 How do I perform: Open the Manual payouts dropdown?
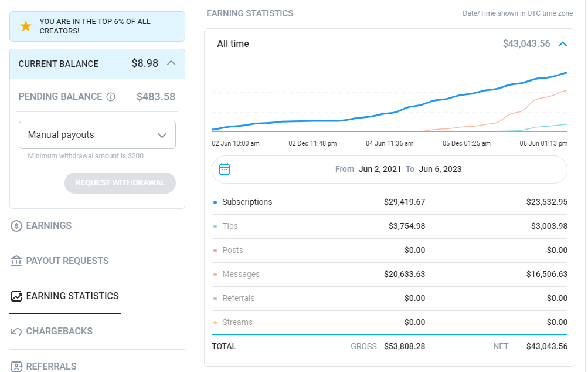point(97,135)
